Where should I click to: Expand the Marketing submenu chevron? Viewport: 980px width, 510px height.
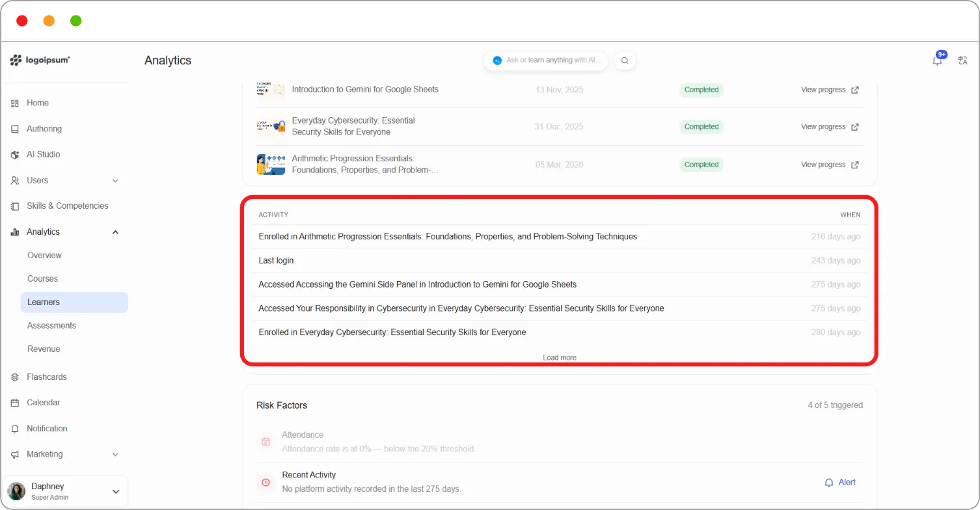point(115,454)
